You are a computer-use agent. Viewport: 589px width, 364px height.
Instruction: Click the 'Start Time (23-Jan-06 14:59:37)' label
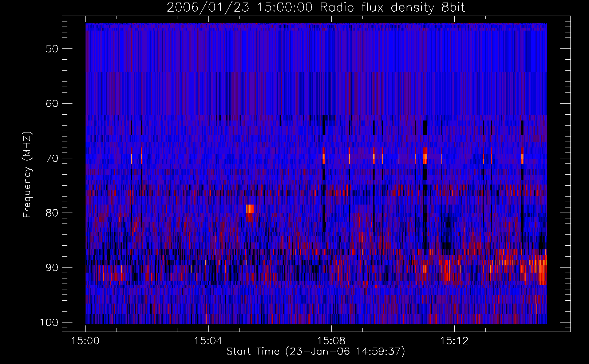316,352
